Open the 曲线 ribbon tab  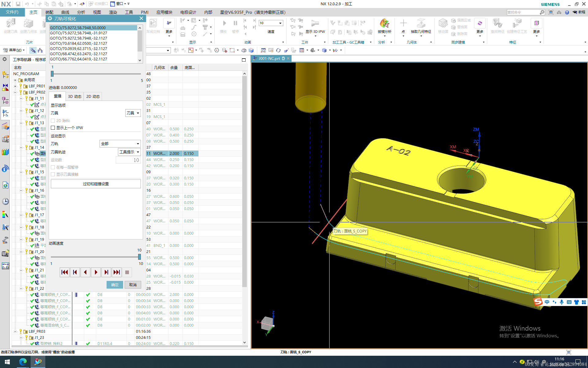pos(65,12)
